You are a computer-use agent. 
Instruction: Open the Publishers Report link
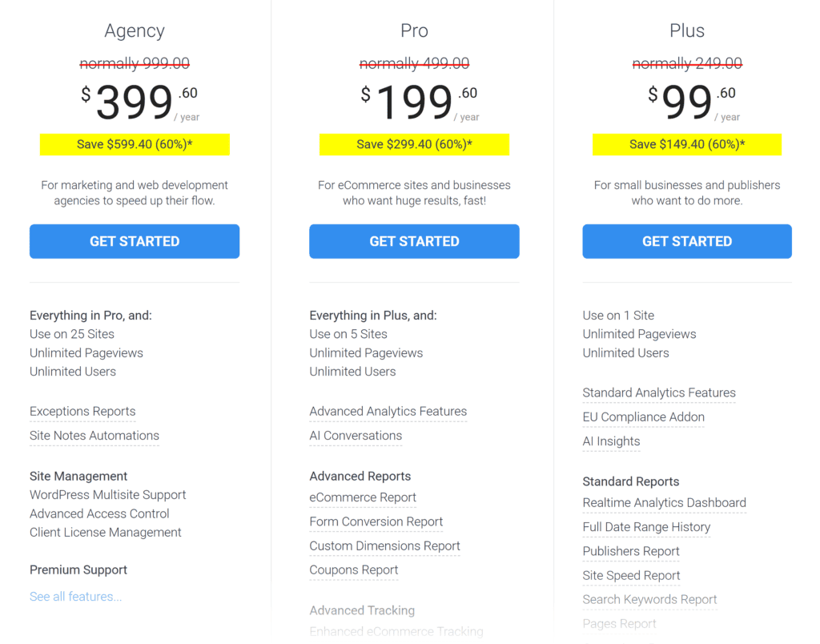tap(630, 551)
